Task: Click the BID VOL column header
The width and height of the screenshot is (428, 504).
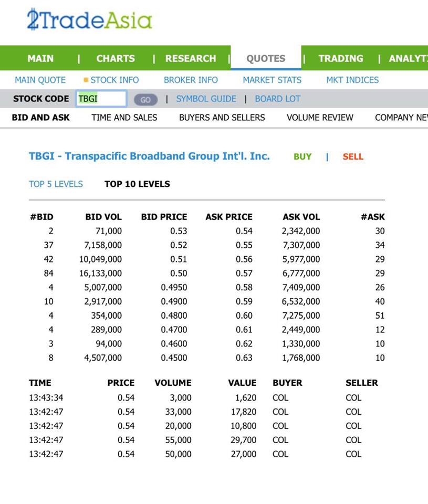Action: point(103,217)
